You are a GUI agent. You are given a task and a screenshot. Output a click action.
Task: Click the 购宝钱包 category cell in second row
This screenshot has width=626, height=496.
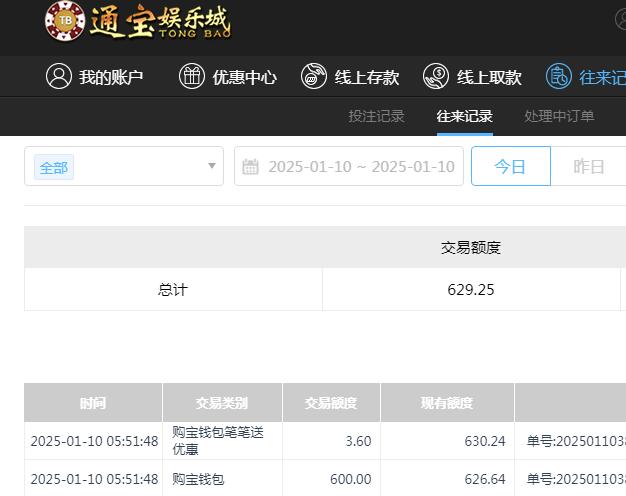point(222,478)
